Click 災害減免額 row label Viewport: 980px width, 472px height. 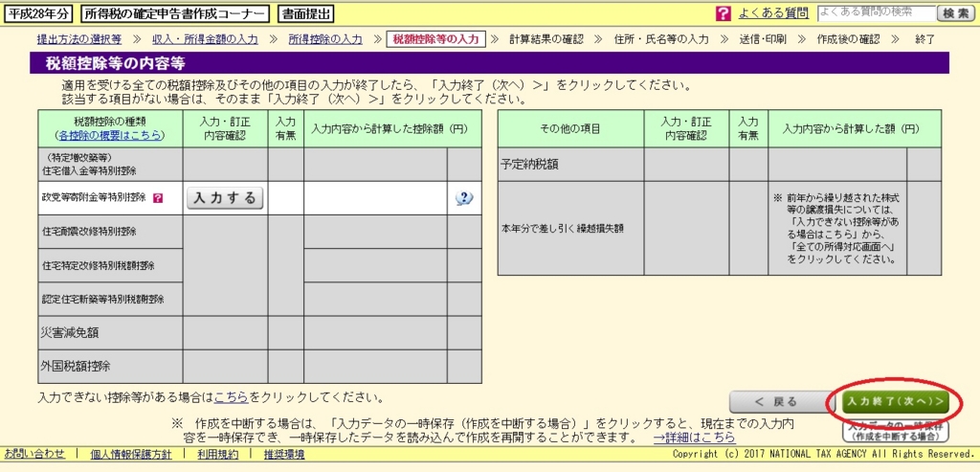pyautogui.click(x=69, y=333)
